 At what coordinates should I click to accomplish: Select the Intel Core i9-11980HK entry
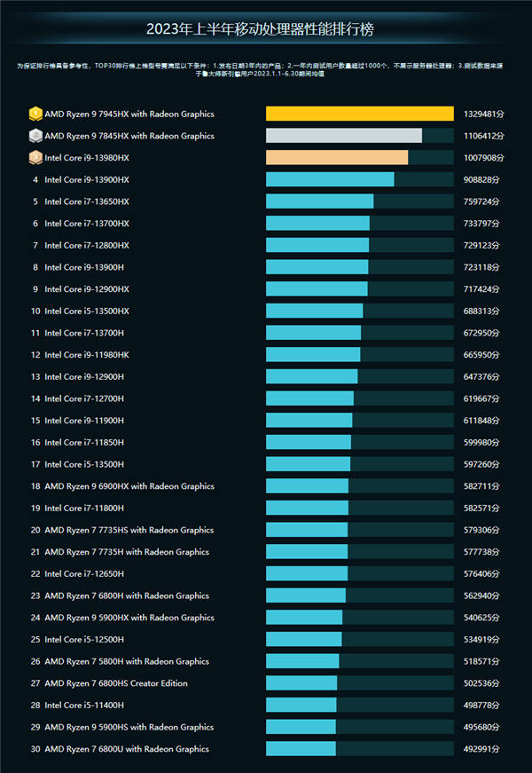point(86,355)
